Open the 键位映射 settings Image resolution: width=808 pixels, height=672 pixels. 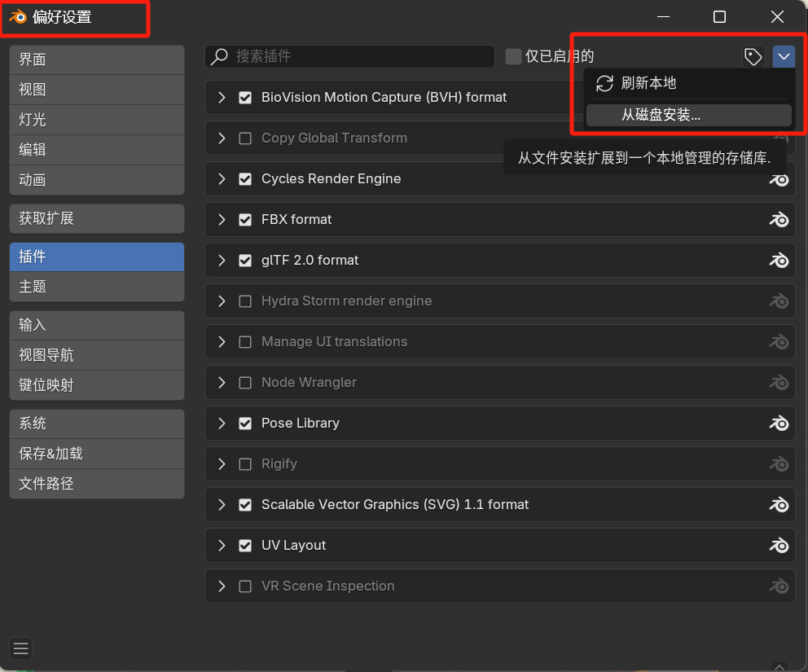tap(96, 385)
